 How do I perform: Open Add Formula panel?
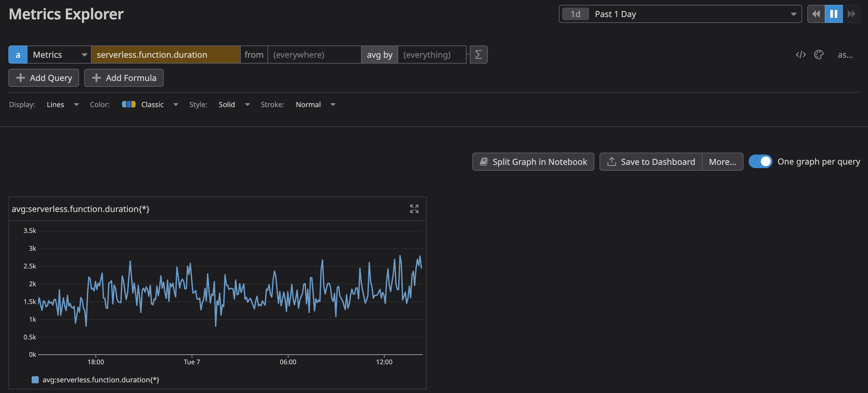point(124,77)
